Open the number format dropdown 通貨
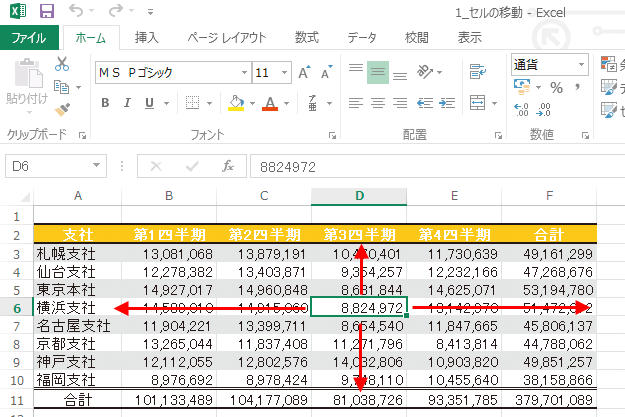The height and width of the screenshot is (417, 625). click(x=581, y=64)
